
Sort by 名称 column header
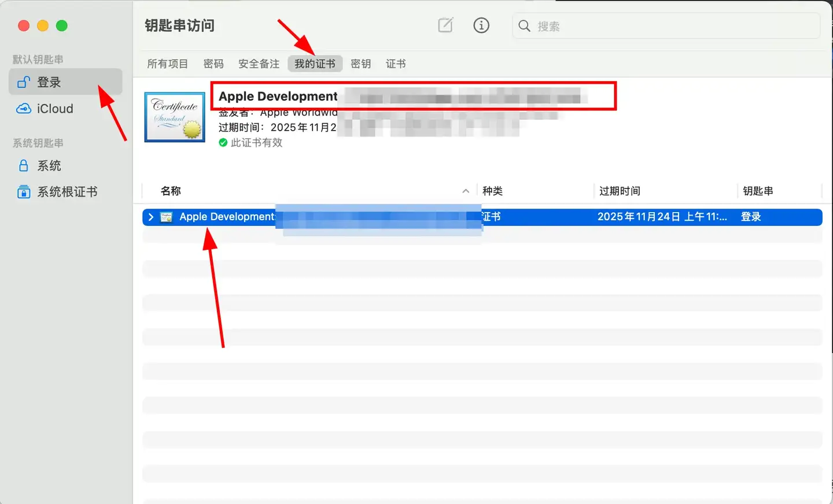coord(171,191)
